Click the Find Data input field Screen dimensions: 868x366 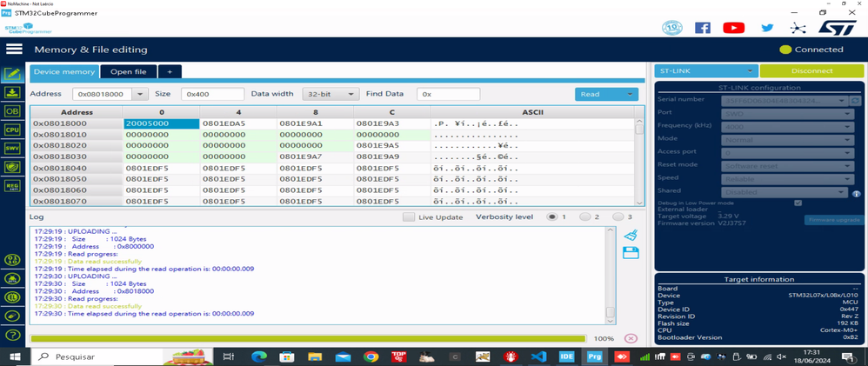click(x=449, y=94)
